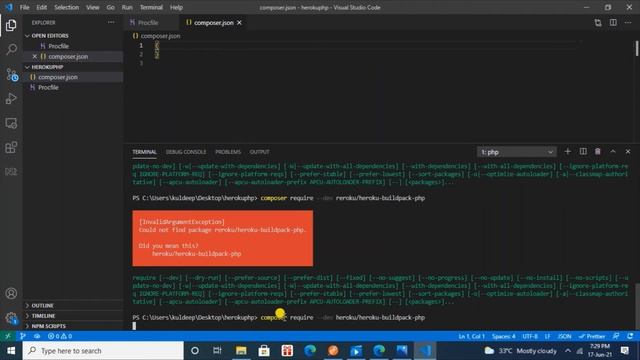The height and width of the screenshot is (360, 640).
Task: Open Procfile from the HEROKUPHP folder
Action: (x=73, y=87)
